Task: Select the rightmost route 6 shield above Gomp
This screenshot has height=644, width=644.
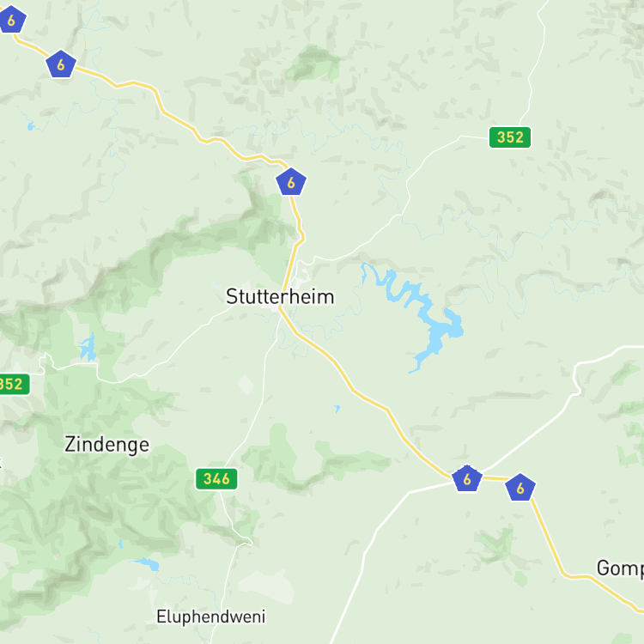Action: tap(520, 488)
